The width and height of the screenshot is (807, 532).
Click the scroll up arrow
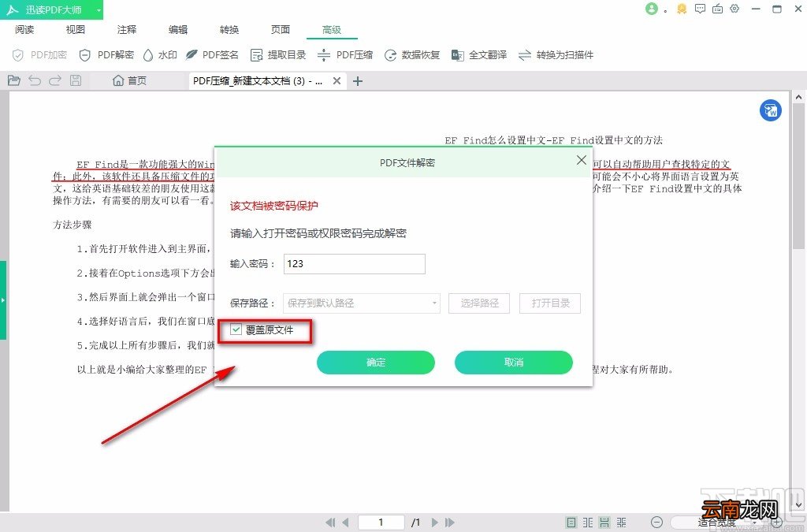[798, 97]
